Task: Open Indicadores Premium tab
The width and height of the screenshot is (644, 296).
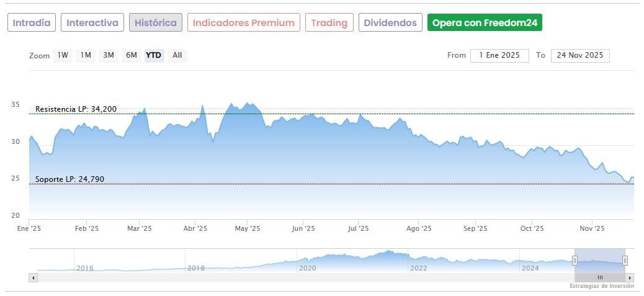Action: [x=244, y=23]
